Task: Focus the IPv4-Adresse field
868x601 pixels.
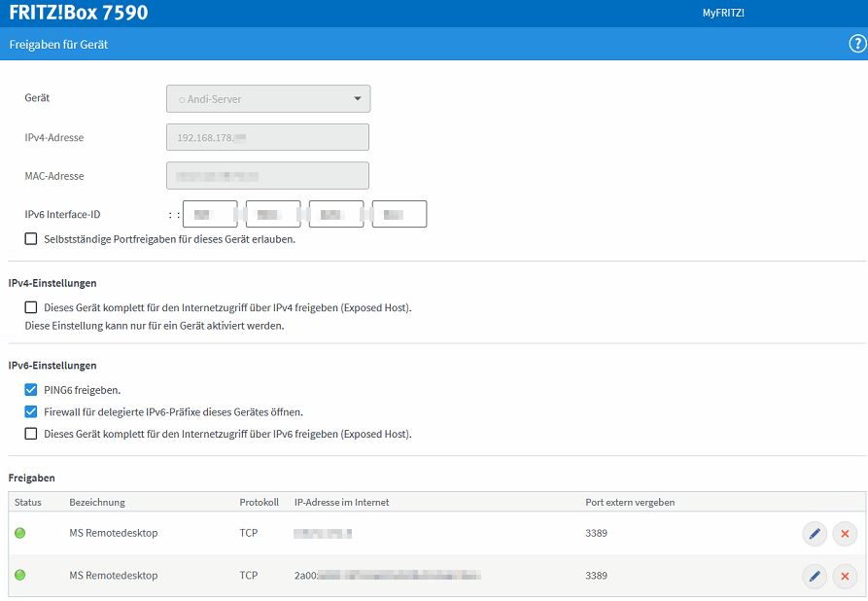Action: click(267, 137)
